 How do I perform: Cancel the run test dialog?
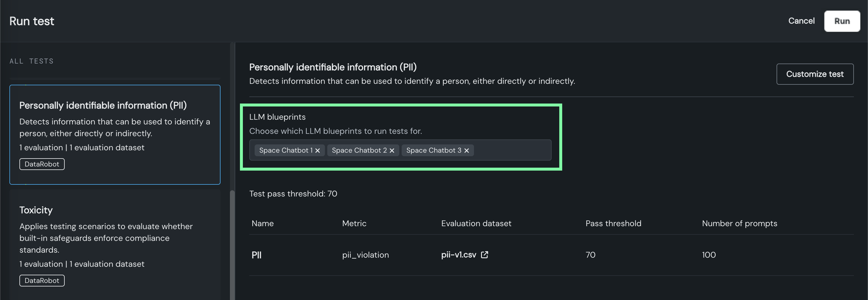[x=801, y=21]
